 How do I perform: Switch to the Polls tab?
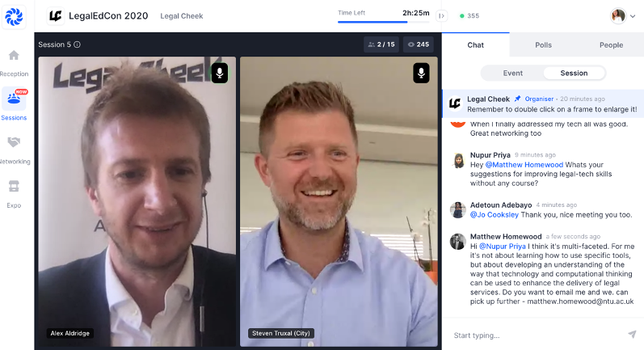(x=543, y=45)
